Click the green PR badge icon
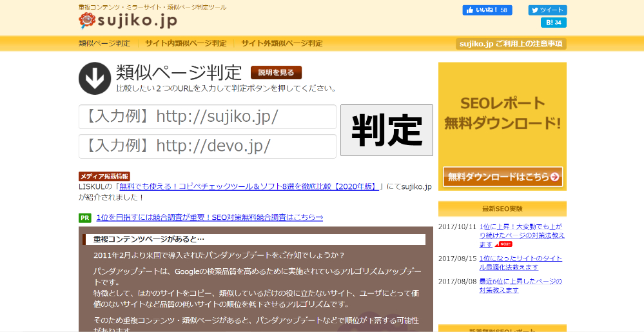The width and height of the screenshot is (644, 332). tap(85, 218)
